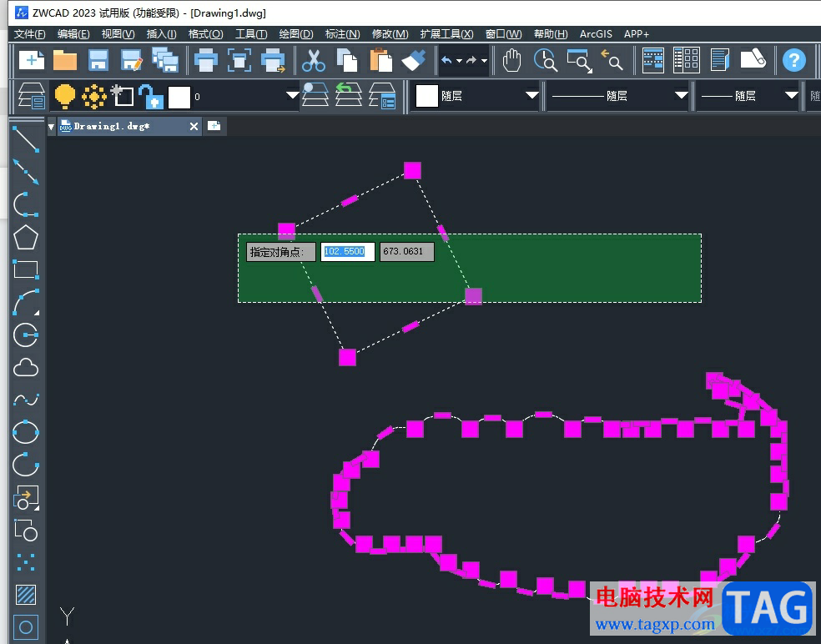The image size is (821, 644).
Task: Open the undo history dropdown arrow
Action: pos(459,61)
